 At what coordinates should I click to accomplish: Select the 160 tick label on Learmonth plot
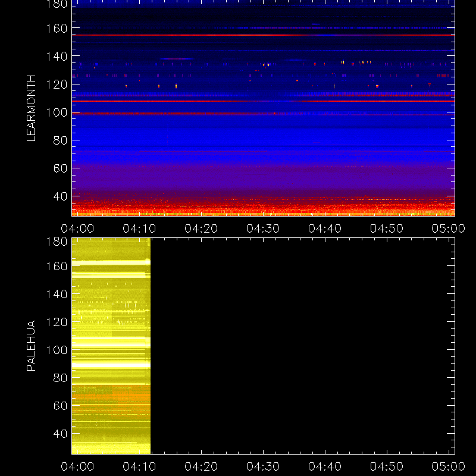57,29
